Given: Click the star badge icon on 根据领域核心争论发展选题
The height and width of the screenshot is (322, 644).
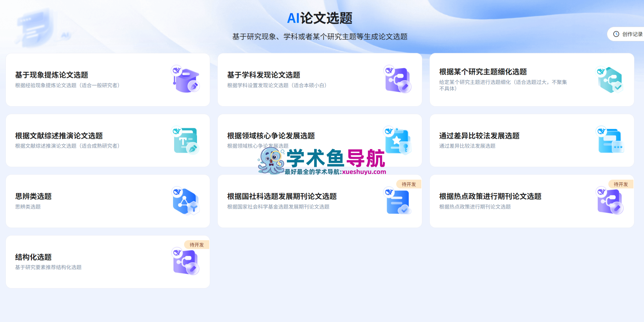Looking at the screenshot, I should click(398, 140).
